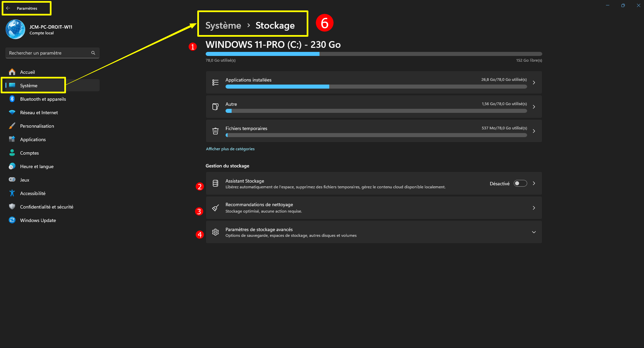Open Bluetooth et appareils via its icon
This screenshot has width=644, height=348.
coord(12,99)
